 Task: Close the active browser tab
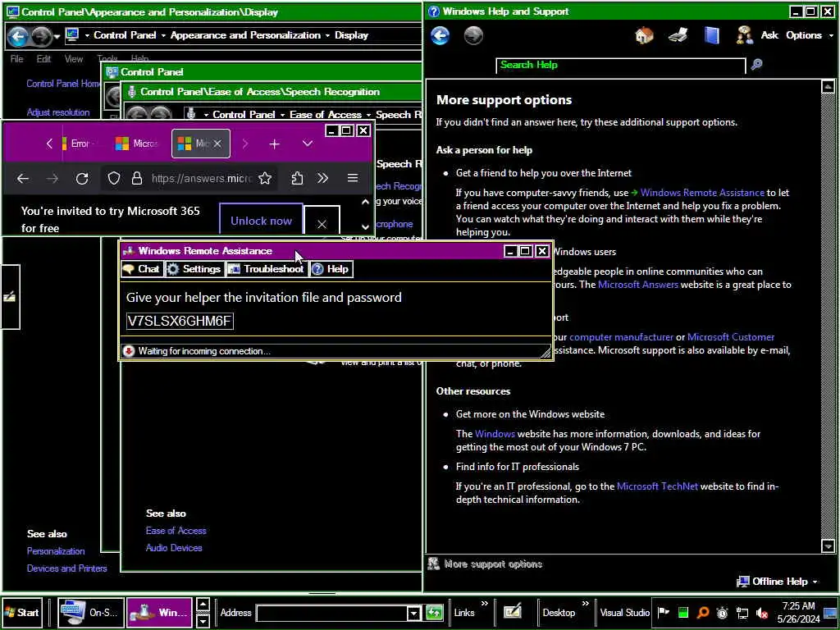point(217,144)
